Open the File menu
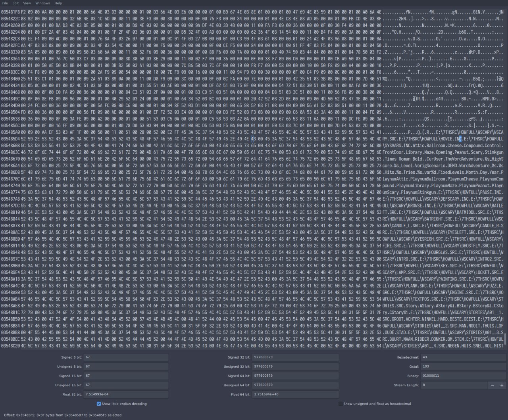The width and height of the screenshot is (508, 420). click(x=5, y=3)
